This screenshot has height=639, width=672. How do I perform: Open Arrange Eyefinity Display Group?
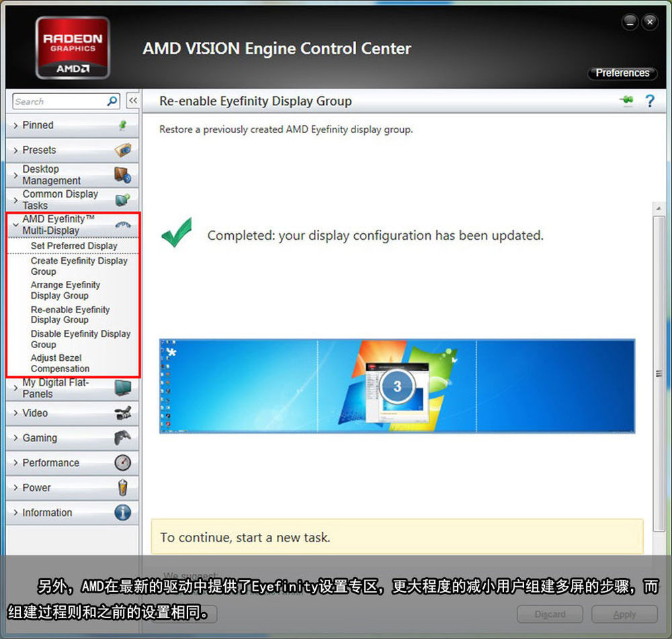(65, 290)
